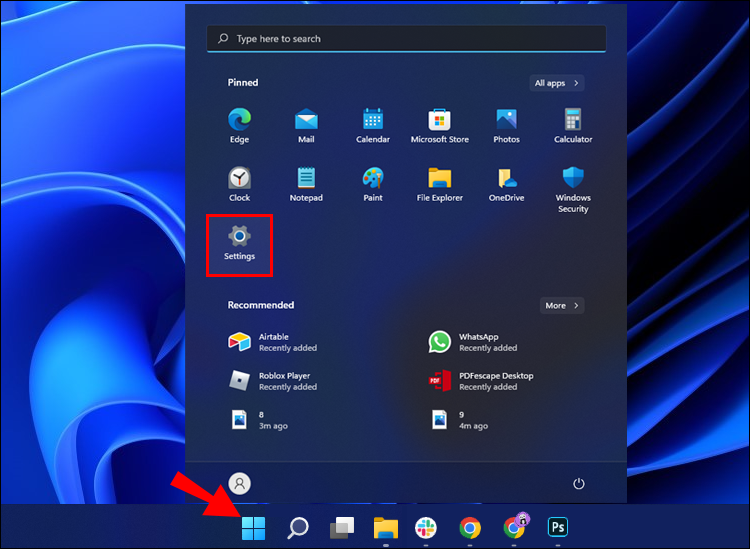Open File Explorer on the taskbar

386,527
